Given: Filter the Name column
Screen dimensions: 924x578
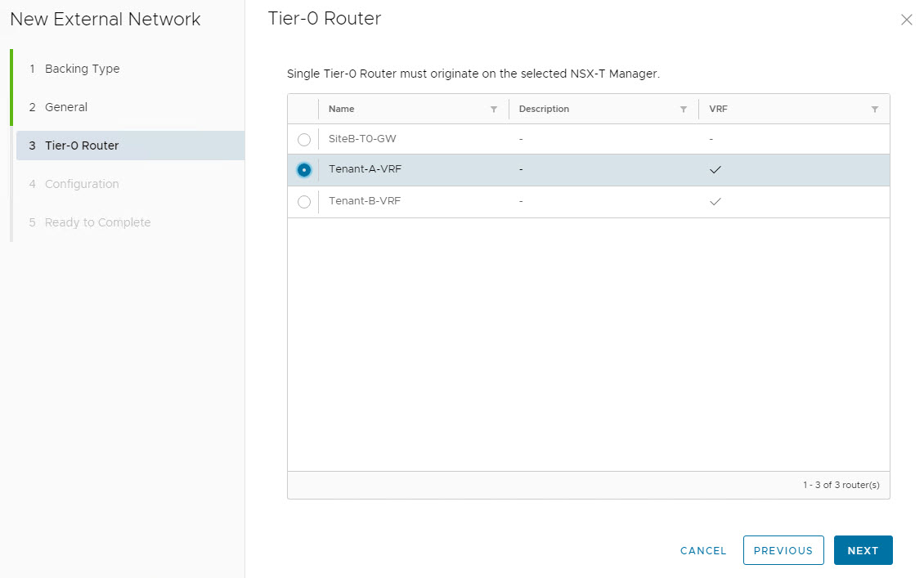Looking at the screenshot, I should (x=493, y=110).
